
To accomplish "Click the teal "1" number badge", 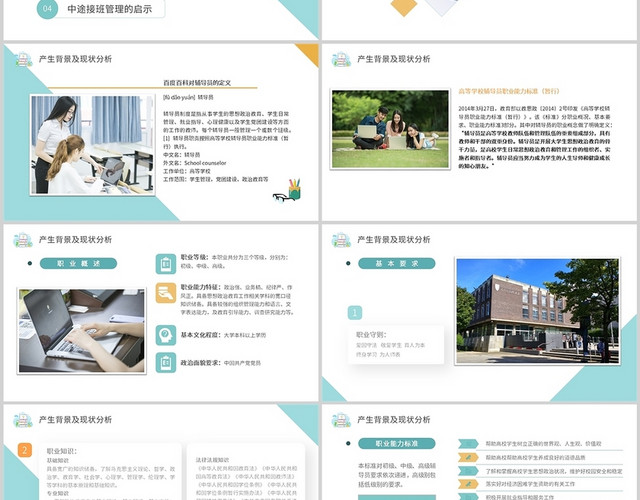I will (x=355, y=313).
